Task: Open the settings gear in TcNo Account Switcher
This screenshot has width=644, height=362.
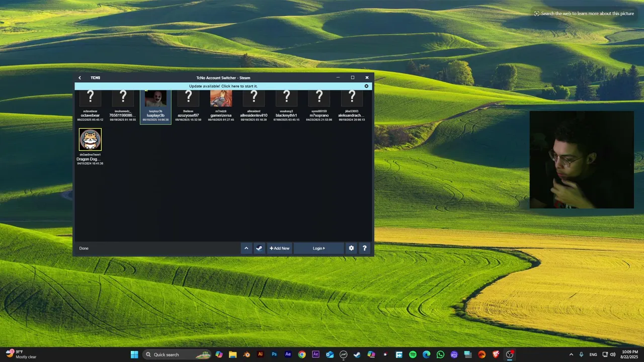Action: (x=351, y=248)
